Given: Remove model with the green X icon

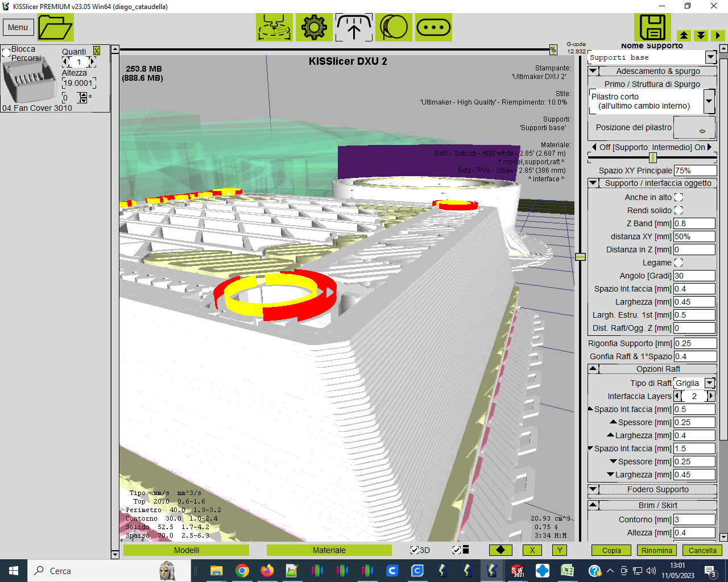Looking at the screenshot, I should click(97, 51).
